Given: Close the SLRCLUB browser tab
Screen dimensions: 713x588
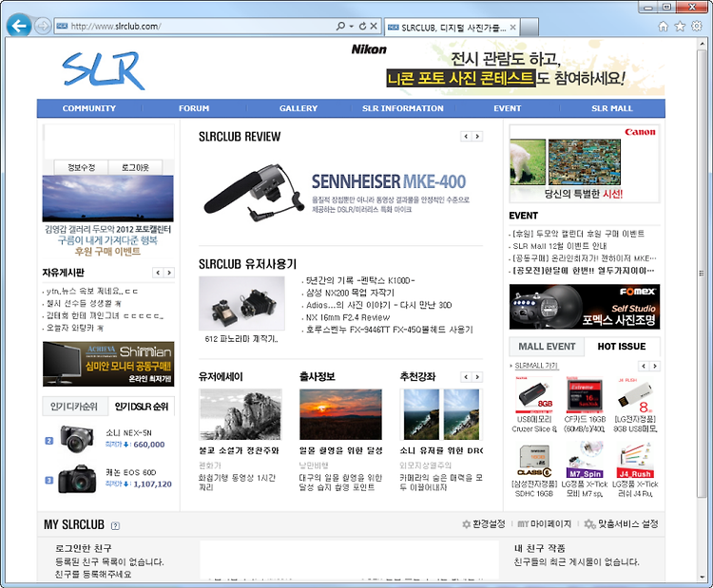Looking at the screenshot, I should [512, 28].
